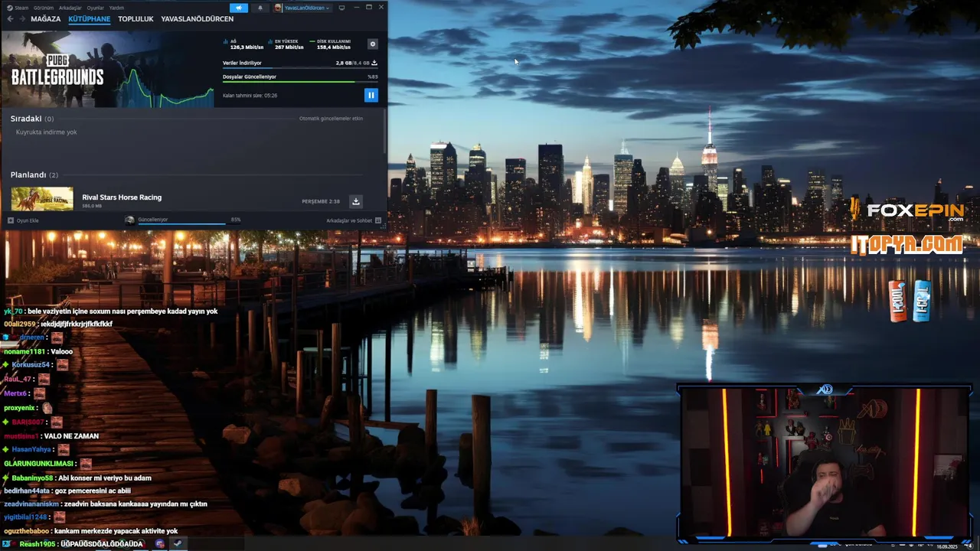Open the Arkadaşlar menu
980x551 pixels.
(70, 8)
